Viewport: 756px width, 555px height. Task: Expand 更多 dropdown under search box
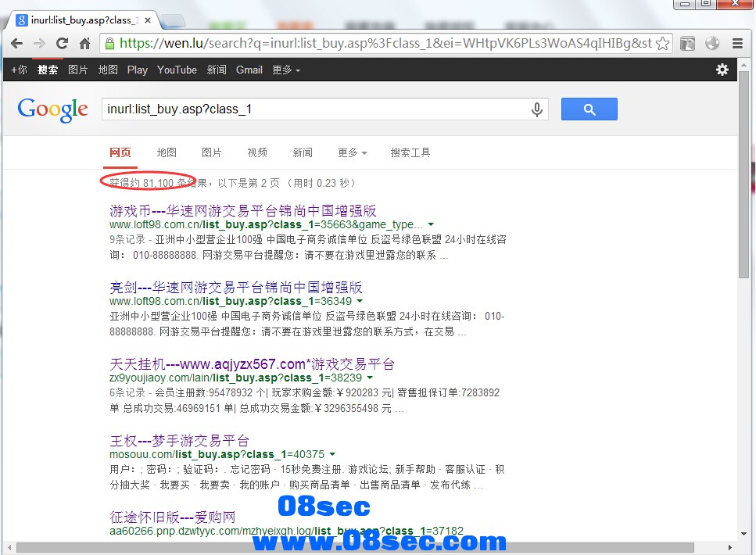[353, 153]
